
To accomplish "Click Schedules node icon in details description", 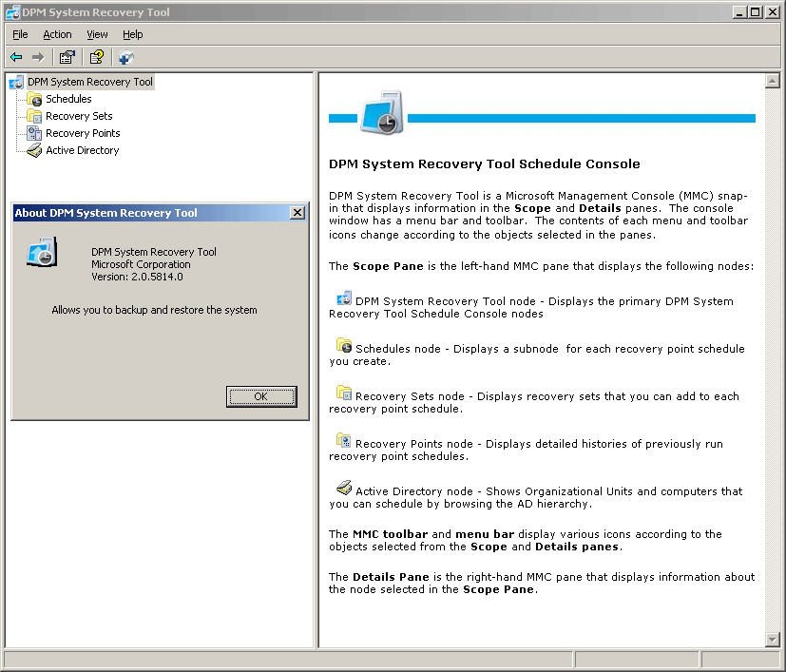I will [x=344, y=346].
